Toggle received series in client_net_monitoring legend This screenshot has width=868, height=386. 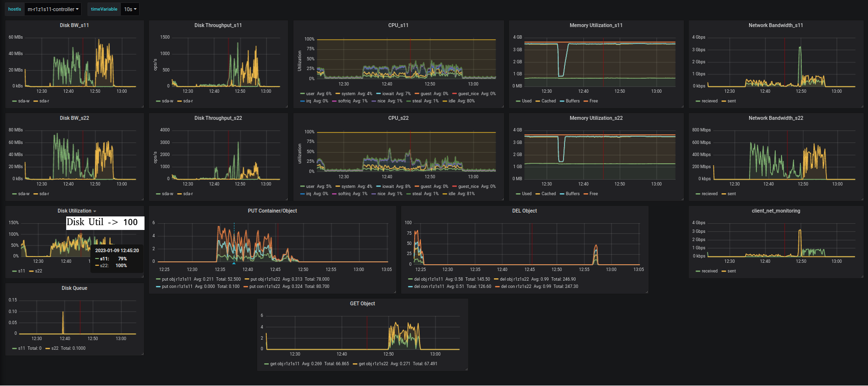(x=709, y=271)
